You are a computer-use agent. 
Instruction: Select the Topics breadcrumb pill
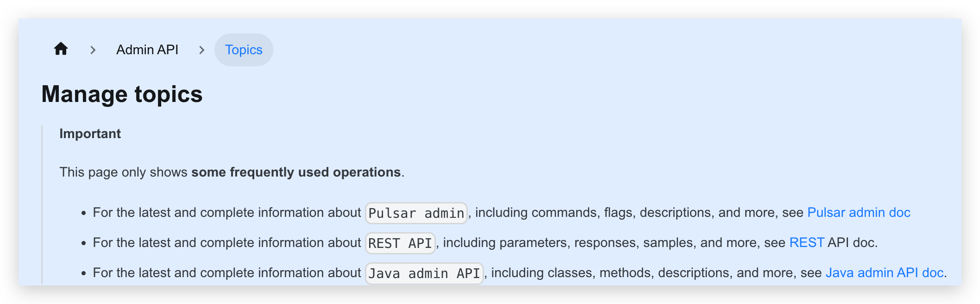coord(244,50)
